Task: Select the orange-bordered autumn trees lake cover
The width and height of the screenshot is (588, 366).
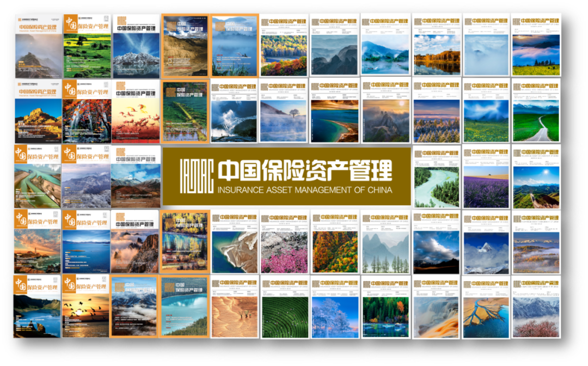Action: 185,241
